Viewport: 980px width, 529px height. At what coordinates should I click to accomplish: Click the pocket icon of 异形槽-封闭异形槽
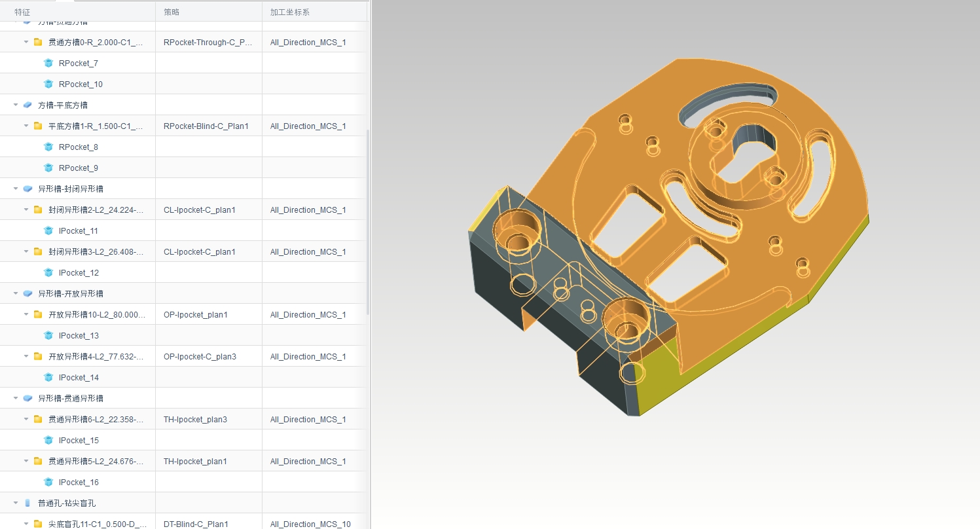27,189
